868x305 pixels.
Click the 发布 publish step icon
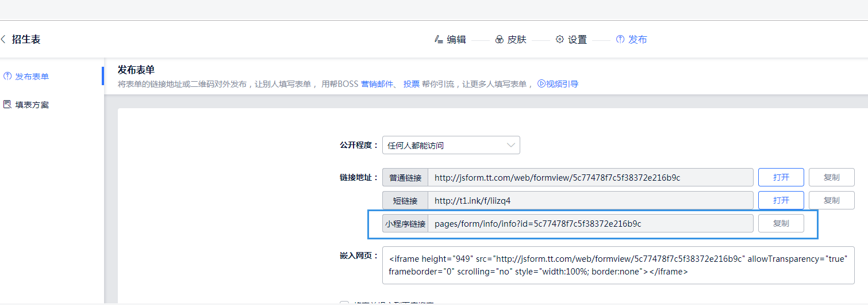(x=620, y=40)
